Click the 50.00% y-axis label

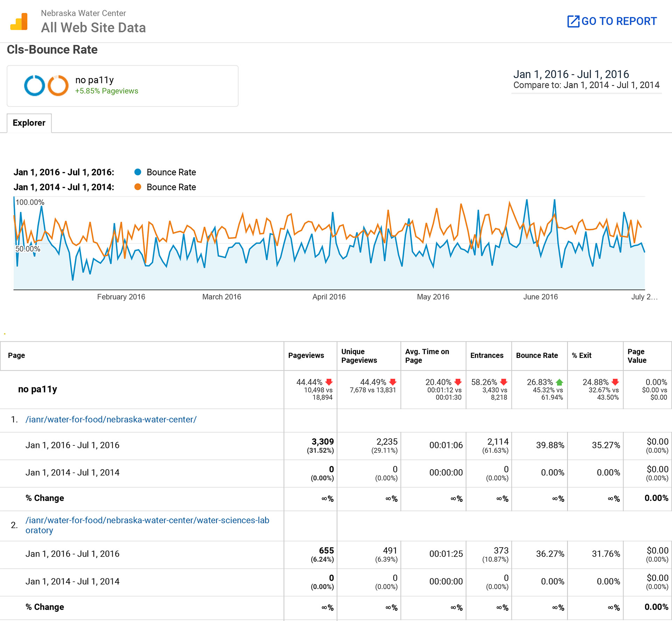pyautogui.click(x=28, y=249)
